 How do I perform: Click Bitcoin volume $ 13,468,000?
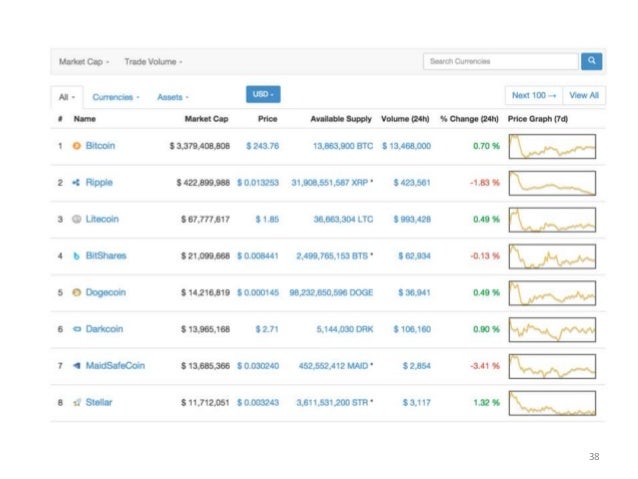(x=406, y=146)
